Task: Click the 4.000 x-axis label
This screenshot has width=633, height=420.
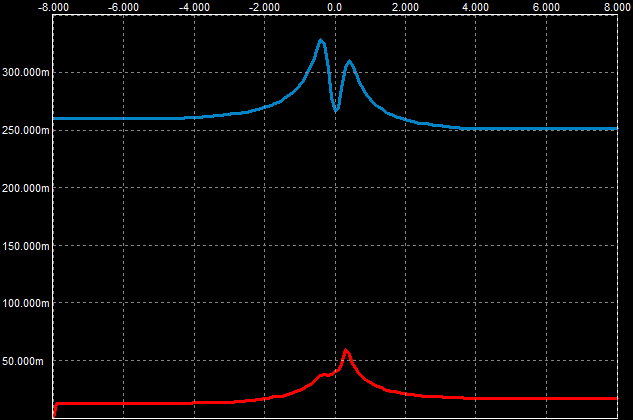Action: pos(476,7)
